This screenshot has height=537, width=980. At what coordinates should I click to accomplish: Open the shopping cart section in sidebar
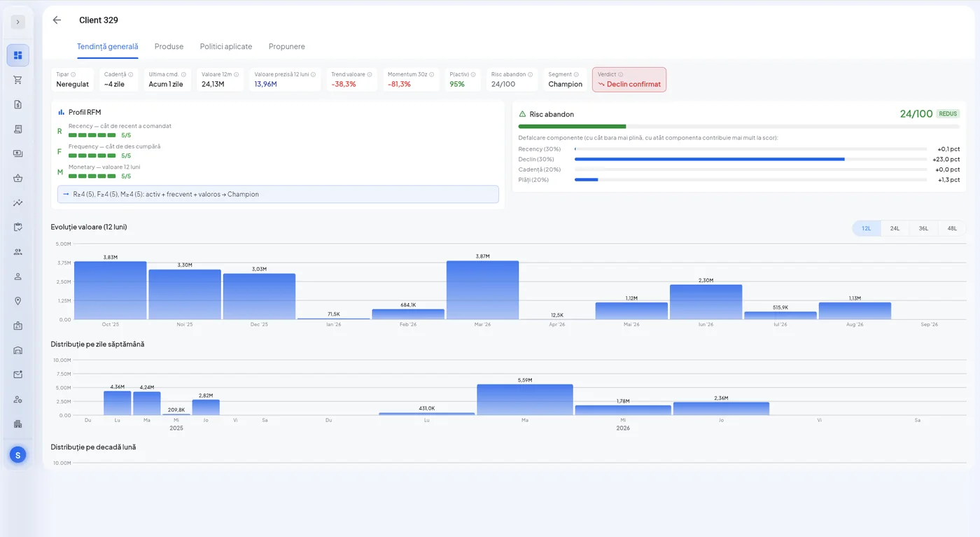(18, 80)
